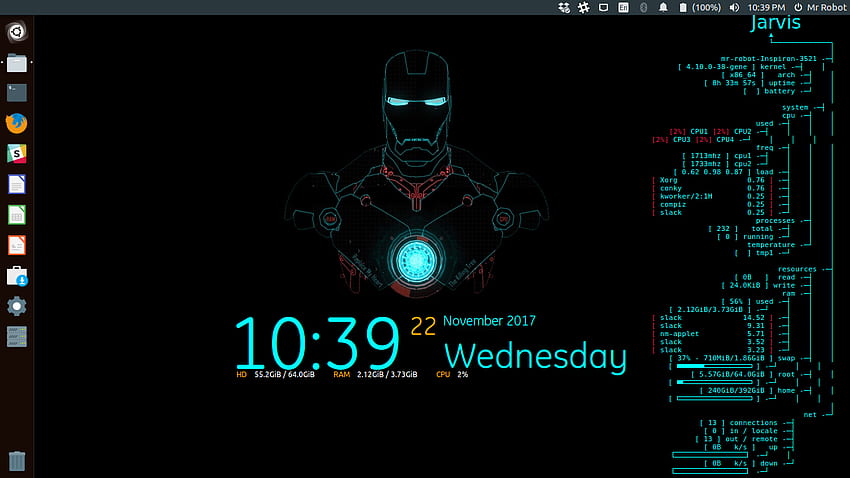Click the nm-applet 5.71 row
850x478 pixels.
click(712, 334)
